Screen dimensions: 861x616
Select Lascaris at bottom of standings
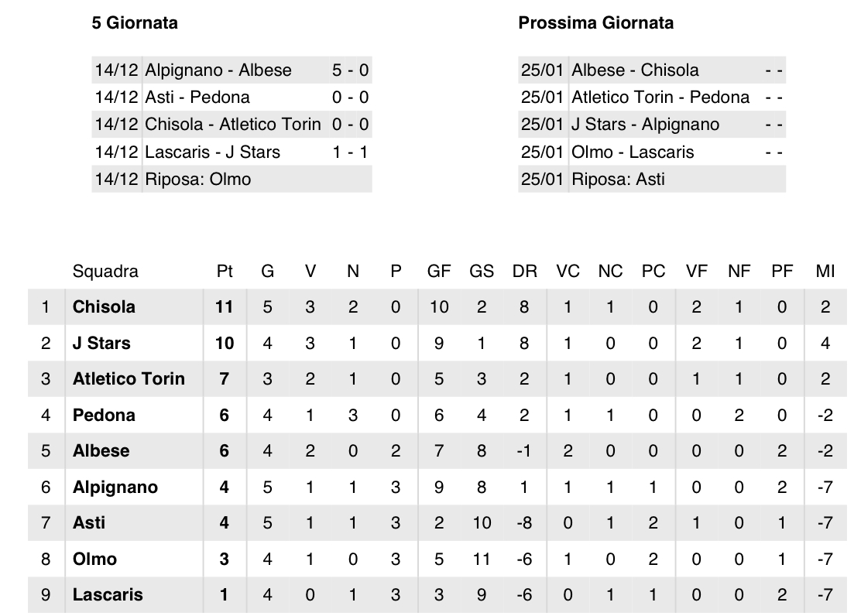pos(108,594)
